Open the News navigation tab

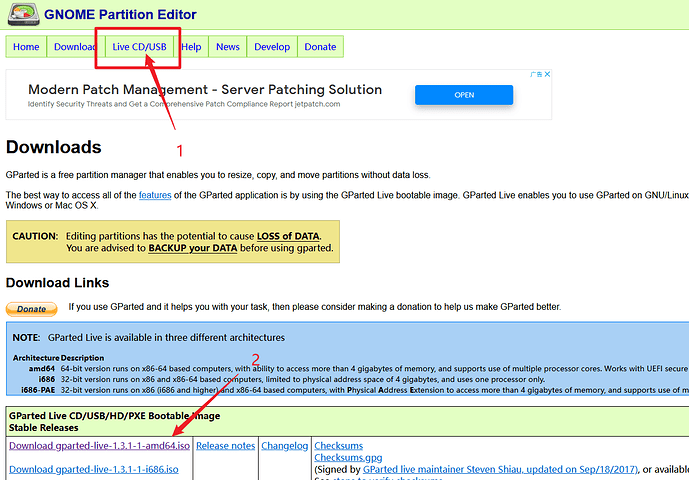point(228,47)
